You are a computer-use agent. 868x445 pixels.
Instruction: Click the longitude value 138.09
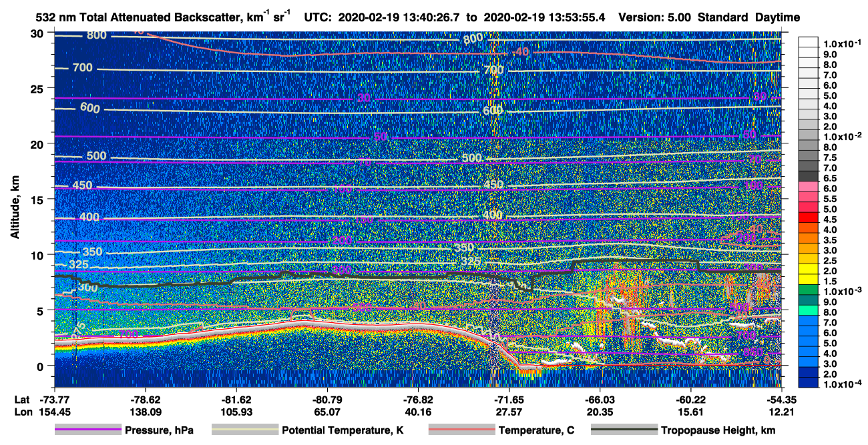[x=146, y=412]
